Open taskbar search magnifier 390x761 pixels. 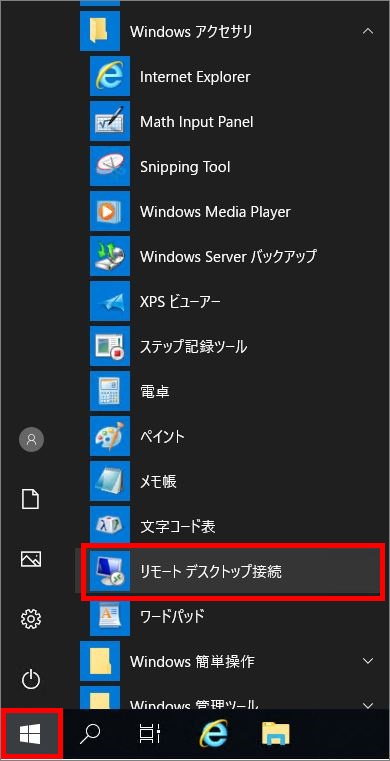tap(90, 734)
